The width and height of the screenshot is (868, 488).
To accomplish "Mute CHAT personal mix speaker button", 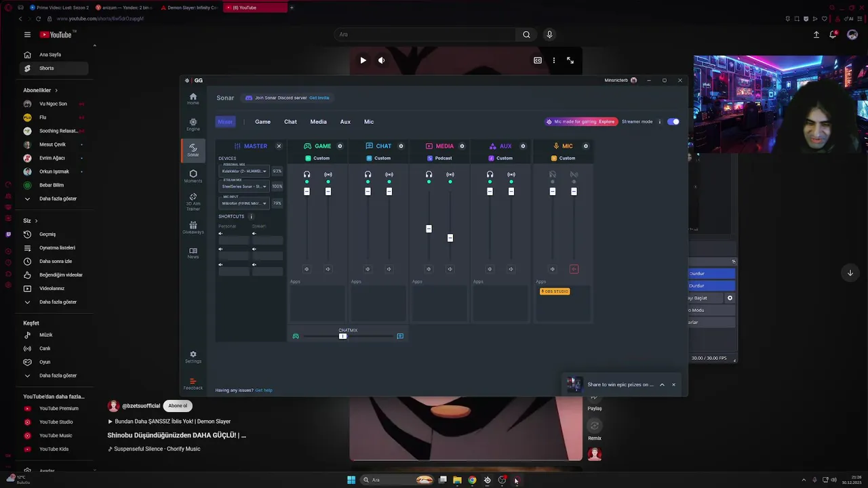I will [368, 269].
